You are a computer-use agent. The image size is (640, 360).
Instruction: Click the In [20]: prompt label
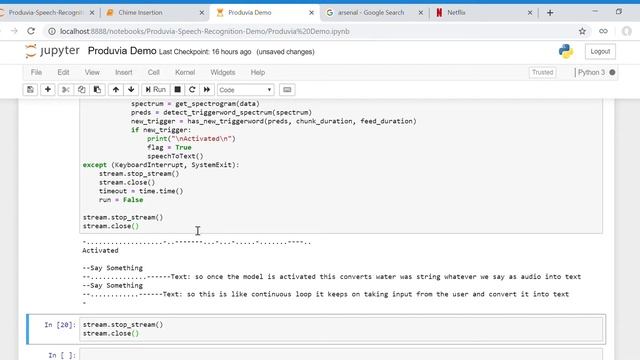(60, 325)
